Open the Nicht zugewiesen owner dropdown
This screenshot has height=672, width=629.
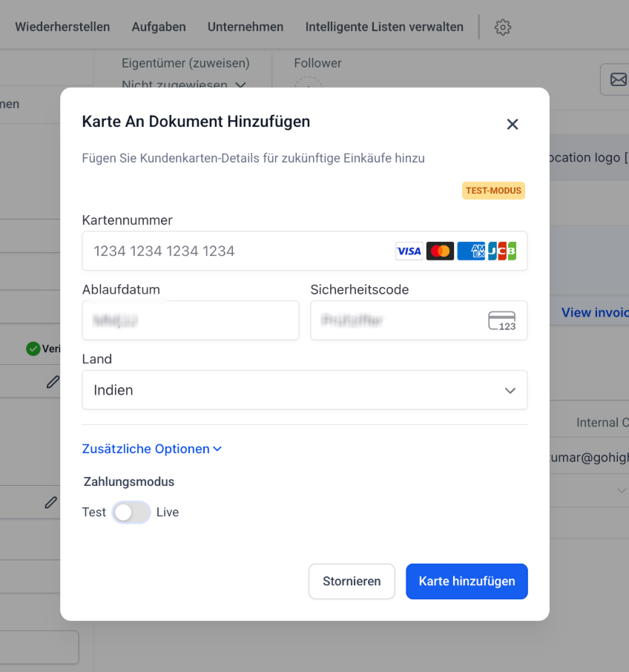point(183,84)
